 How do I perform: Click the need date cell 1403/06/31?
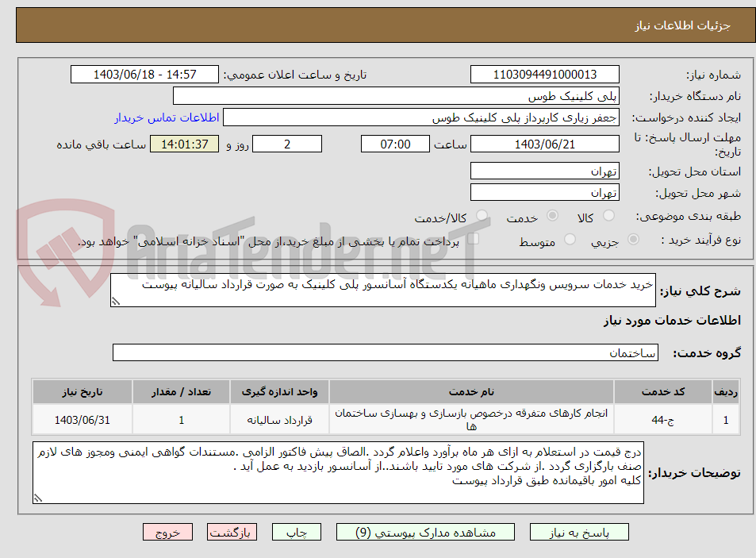[x=83, y=420]
